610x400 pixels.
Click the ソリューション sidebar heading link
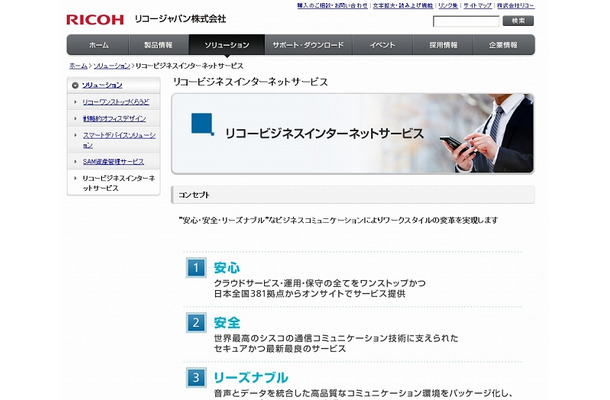point(102,85)
